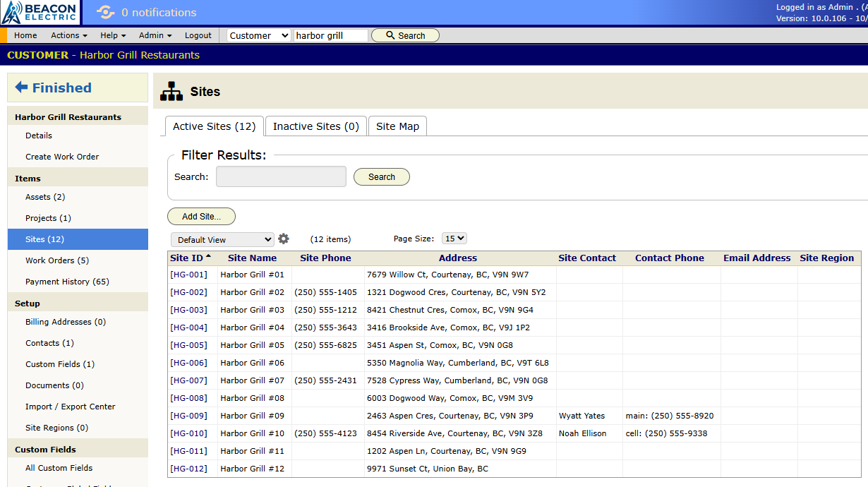Click the Filter Results search field
The width and height of the screenshot is (868, 487).
point(281,176)
